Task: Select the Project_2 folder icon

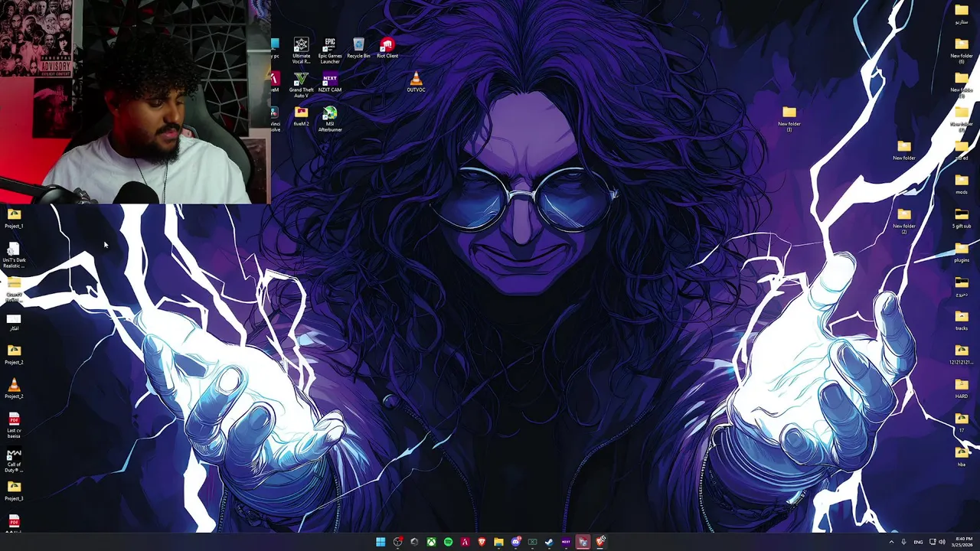Action: pos(14,355)
